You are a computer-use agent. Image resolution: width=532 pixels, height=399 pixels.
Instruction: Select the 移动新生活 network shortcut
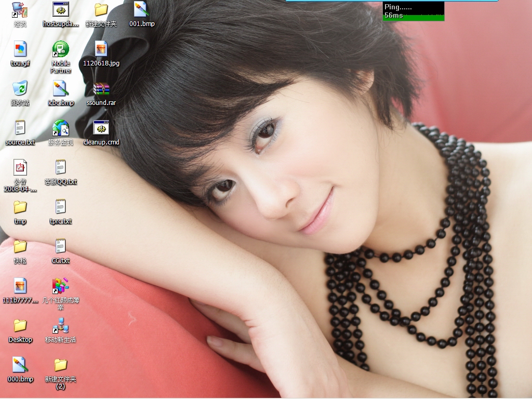[x=60, y=326]
